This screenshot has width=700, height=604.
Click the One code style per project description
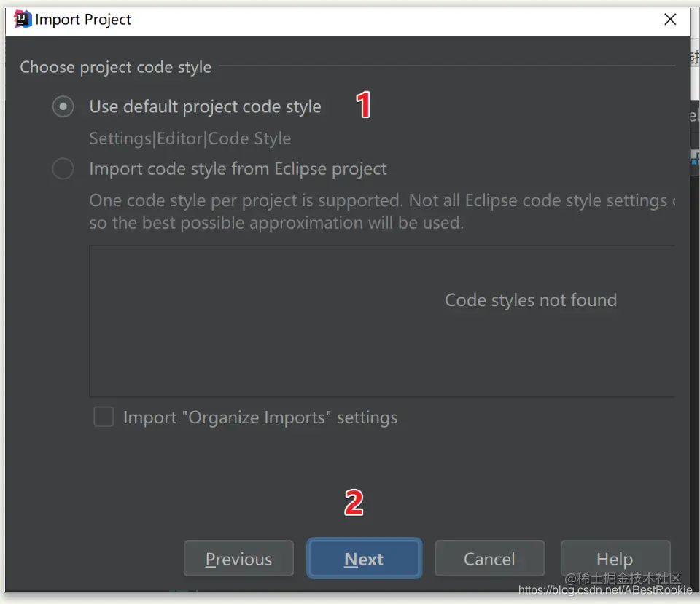pyautogui.click(x=383, y=212)
